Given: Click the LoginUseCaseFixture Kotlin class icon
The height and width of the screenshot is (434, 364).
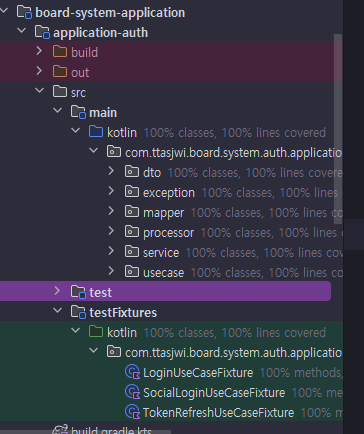Looking at the screenshot, I should point(132,372).
